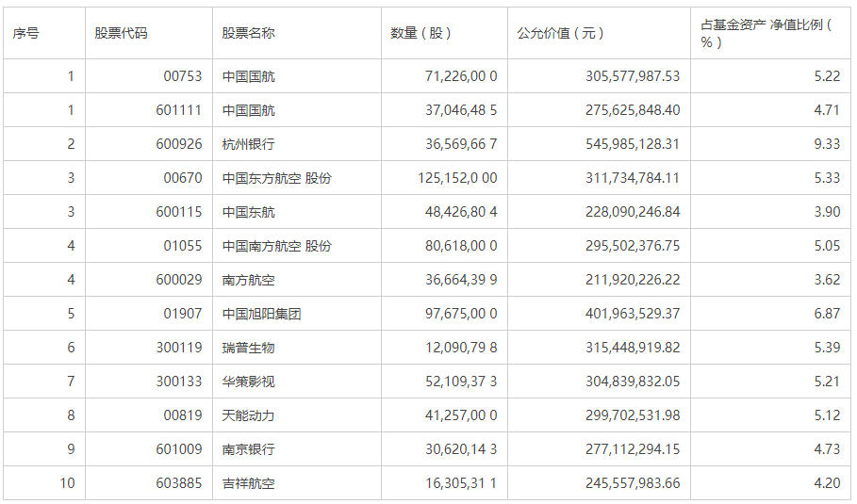Click the stock name 天能动力

[x=248, y=415]
